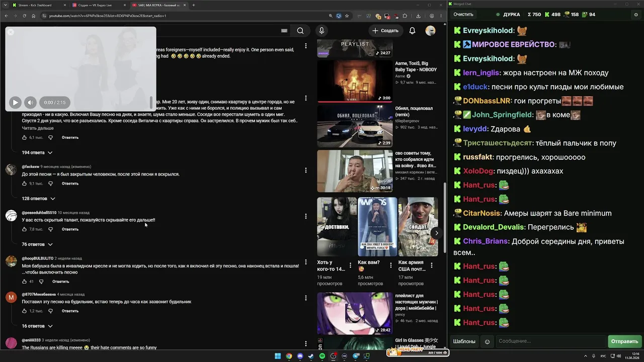Viewport: 644px width, 362px height.
Task: Open emoji picker in Merged Chat
Action: [x=487, y=341]
